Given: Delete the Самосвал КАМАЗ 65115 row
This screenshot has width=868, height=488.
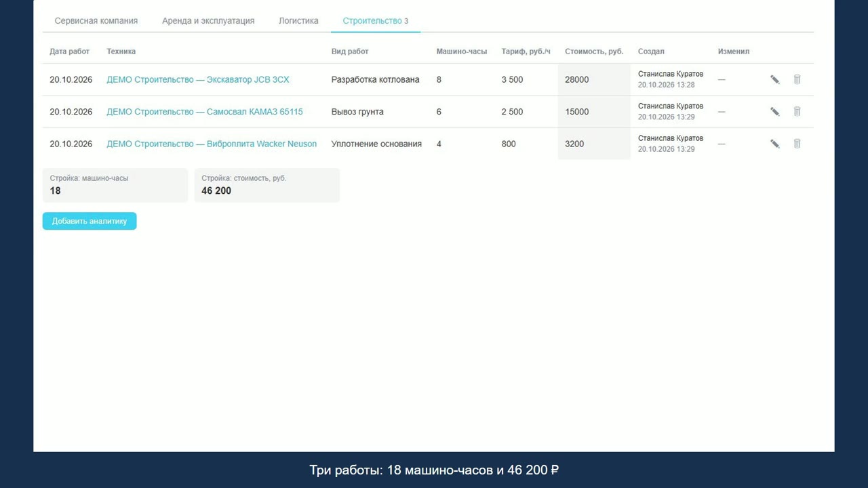Looking at the screenshot, I should (x=797, y=112).
